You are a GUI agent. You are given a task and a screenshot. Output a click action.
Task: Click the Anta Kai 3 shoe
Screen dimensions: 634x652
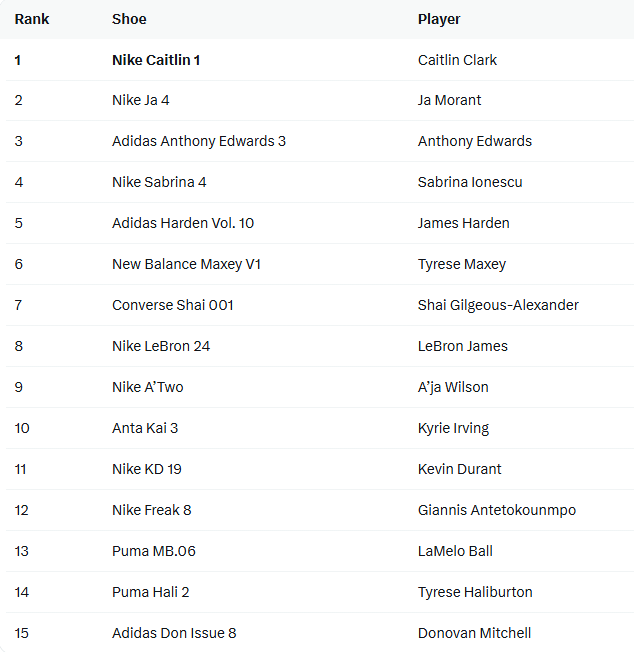[x=145, y=428]
